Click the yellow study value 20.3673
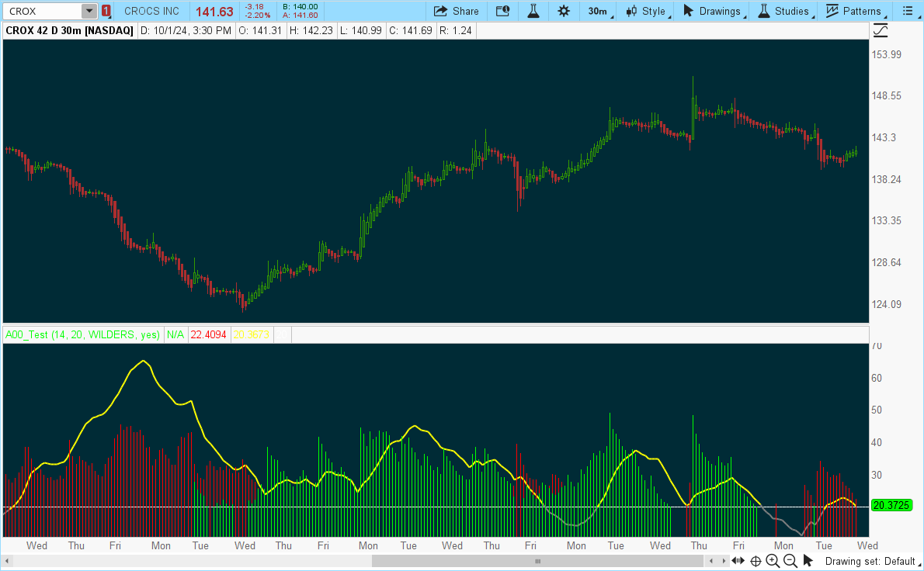924x571 pixels. [251, 334]
